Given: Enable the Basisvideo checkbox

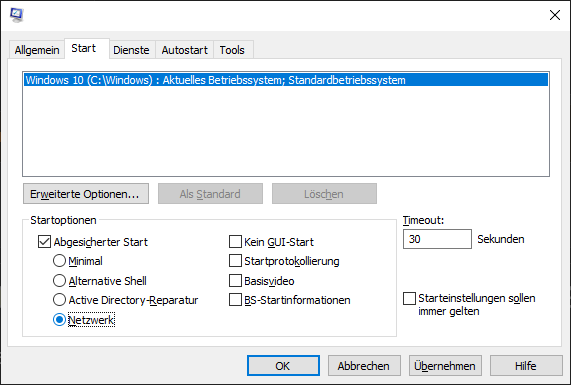Looking at the screenshot, I should pos(235,280).
